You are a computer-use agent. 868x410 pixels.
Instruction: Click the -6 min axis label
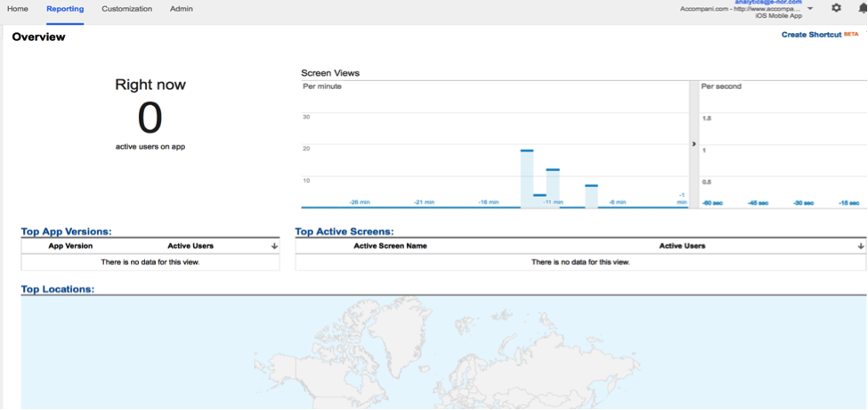[617, 203]
